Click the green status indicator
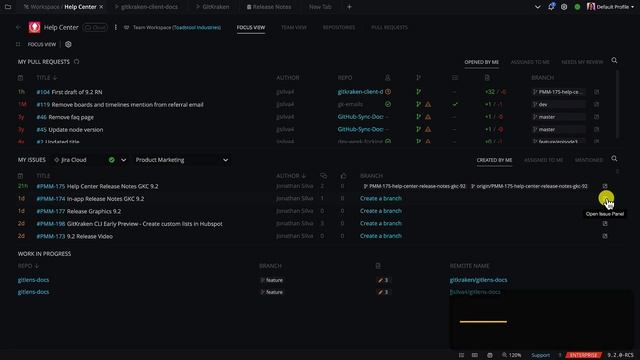 [577, 7]
